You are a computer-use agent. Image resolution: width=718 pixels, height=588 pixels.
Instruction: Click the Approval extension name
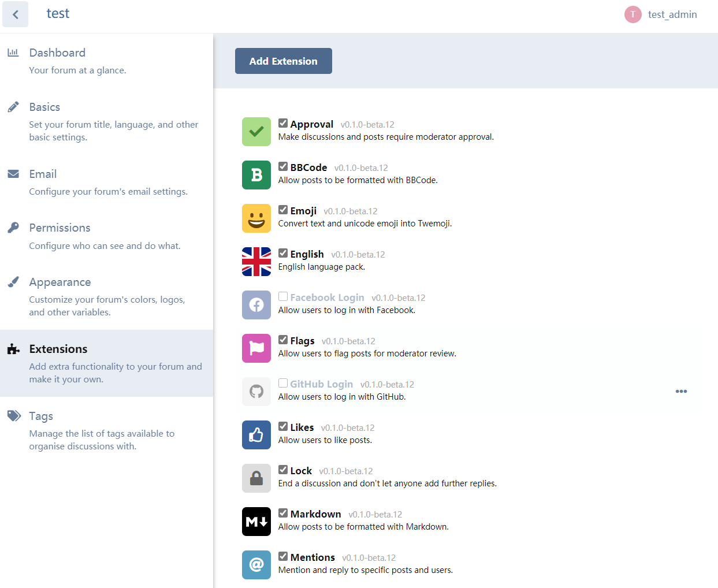click(x=312, y=124)
